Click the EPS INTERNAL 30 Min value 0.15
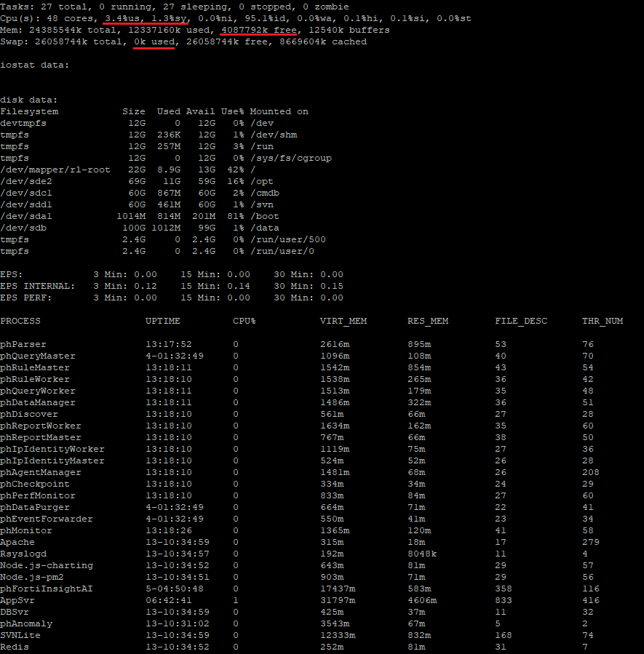 pyautogui.click(x=332, y=287)
